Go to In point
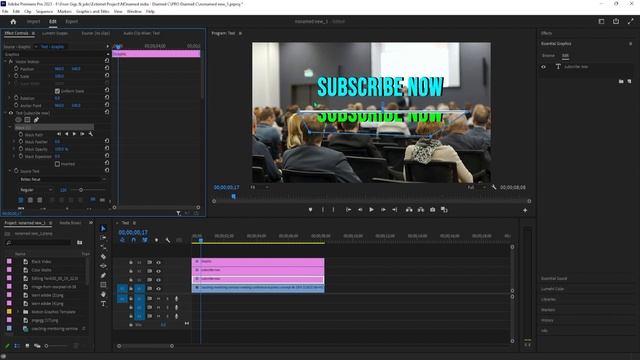This screenshot has width=640, height=360. click(348, 210)
